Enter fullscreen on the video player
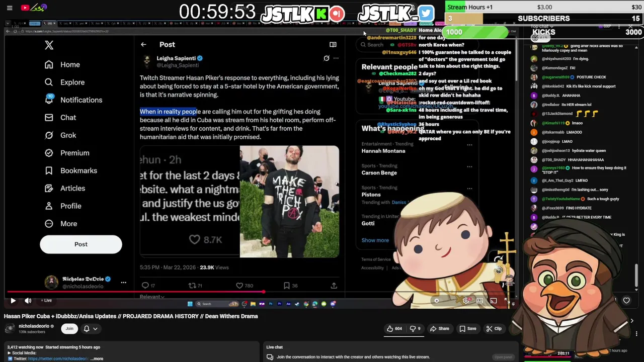Screen dimensions: 644x362 [507, 301]
